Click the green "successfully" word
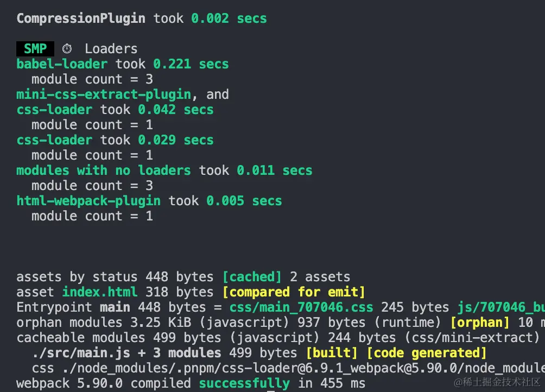 pos(244,383)
